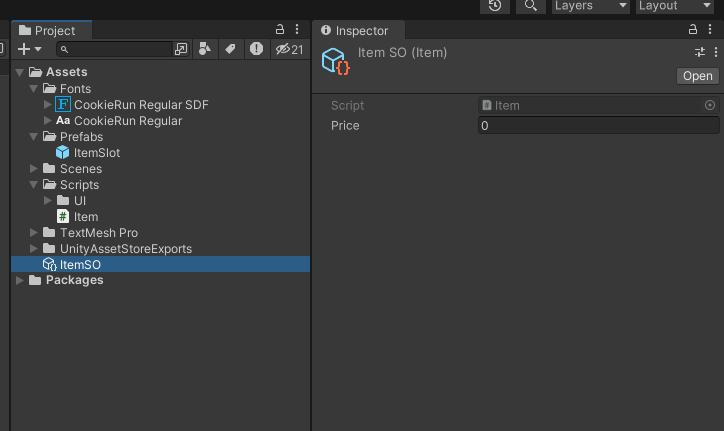Open the Inspector panel options menu

point(710,30)
